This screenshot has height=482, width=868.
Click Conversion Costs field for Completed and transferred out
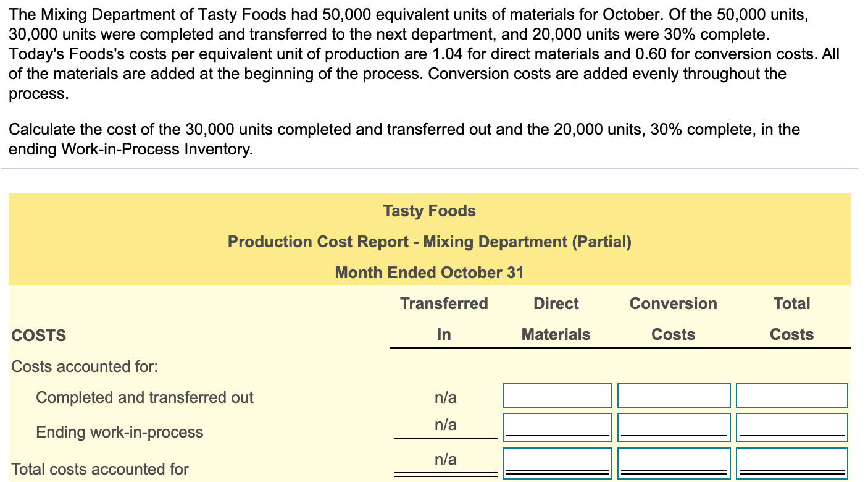tap(674, 395)
